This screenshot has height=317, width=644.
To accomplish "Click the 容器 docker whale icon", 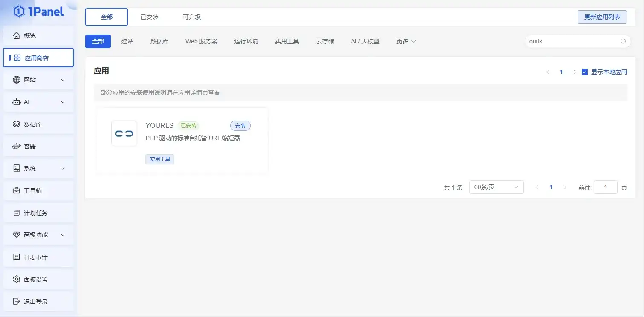I will tap(17, 146).
